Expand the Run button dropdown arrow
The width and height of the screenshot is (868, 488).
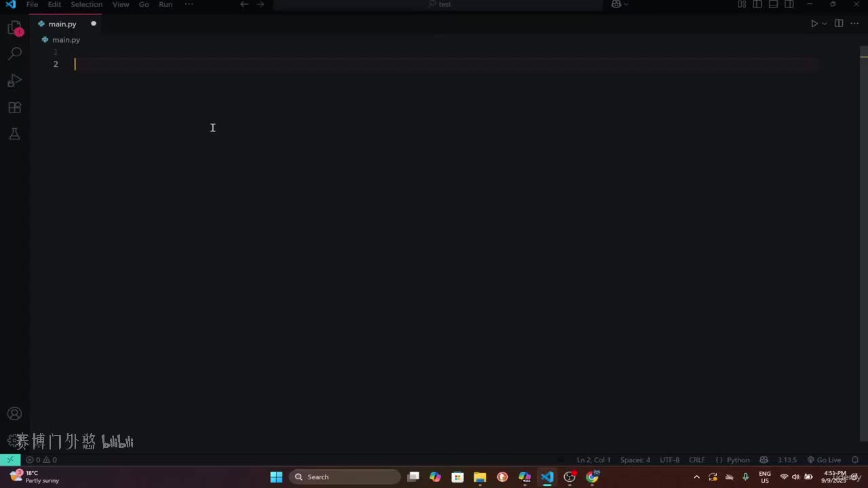[825, 24]
